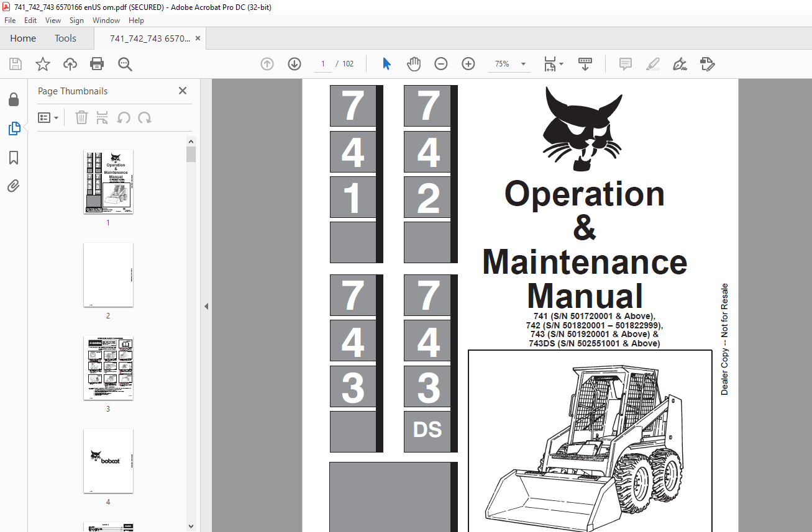Click the "742 (S/N 501820001 – 501822999)," line
This screenshot has width=812, height=532.
(594, 325)
